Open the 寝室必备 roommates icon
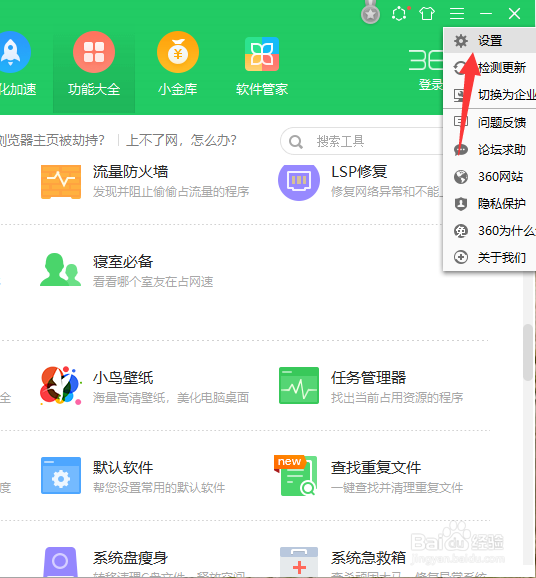The image size is (536, 578). click(x=60, y=269)
